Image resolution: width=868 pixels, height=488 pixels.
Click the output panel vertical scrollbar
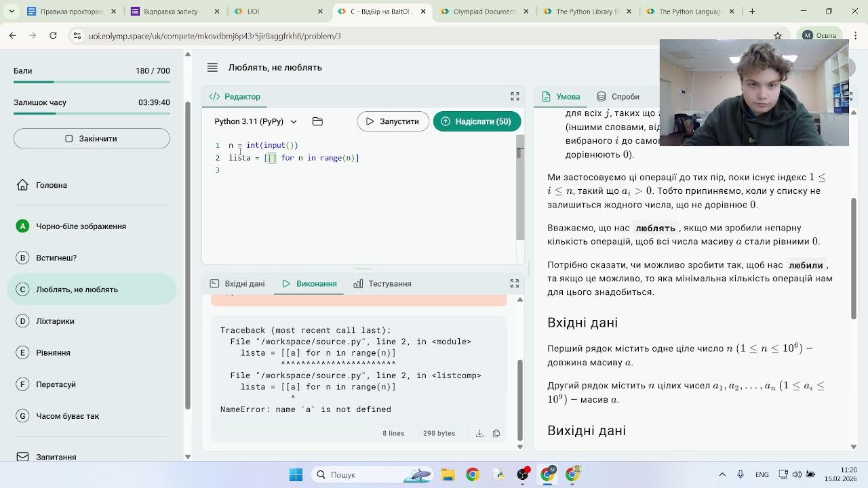(520, 399)
